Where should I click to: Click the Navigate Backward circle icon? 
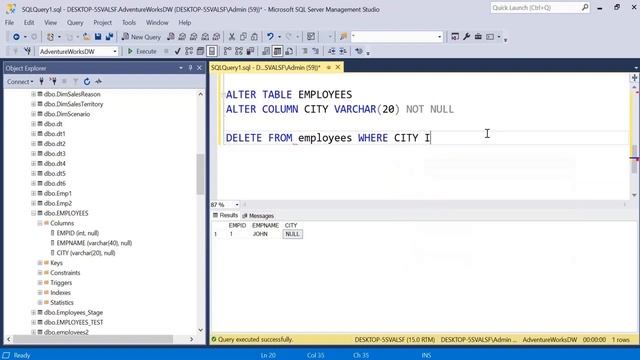[16, 37]
